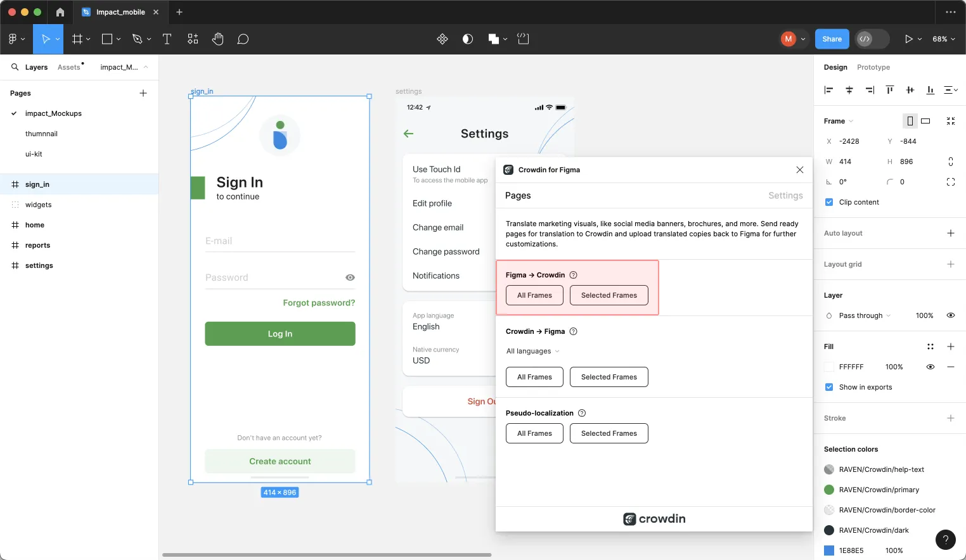
Task: Switch to Prototype tab
Action: tap(873, 67)
